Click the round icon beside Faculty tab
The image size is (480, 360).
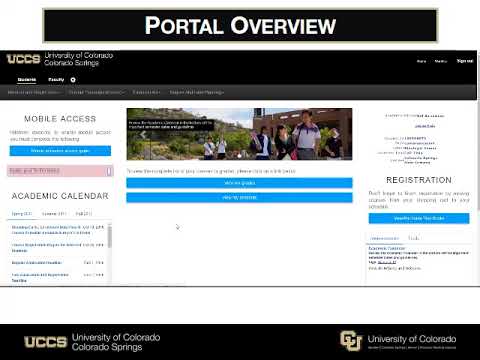tap(73, 80)
